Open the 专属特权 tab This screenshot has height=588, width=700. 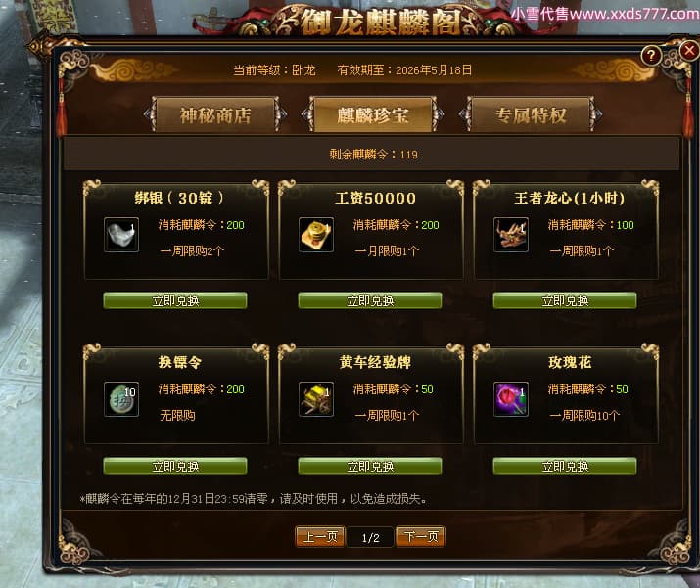531,115
